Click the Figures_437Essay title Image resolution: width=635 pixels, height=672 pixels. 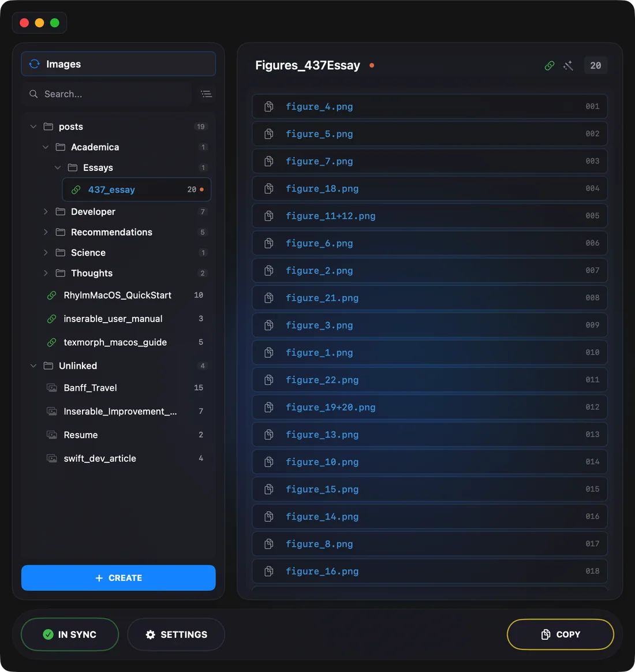coord(308,65)
